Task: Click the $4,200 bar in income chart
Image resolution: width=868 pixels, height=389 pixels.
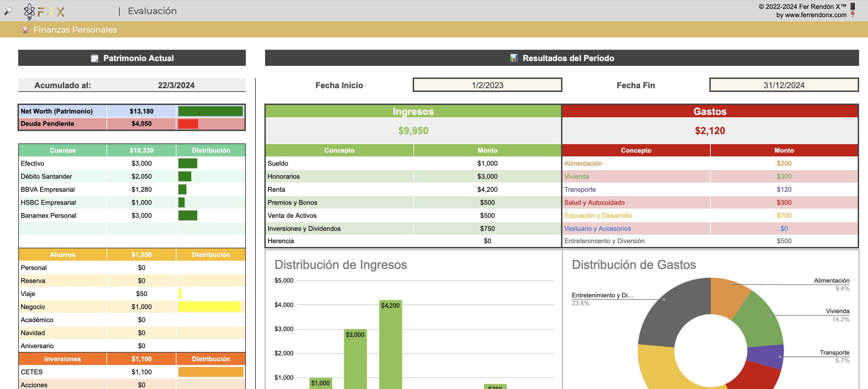Action: [x=390, y=345]
